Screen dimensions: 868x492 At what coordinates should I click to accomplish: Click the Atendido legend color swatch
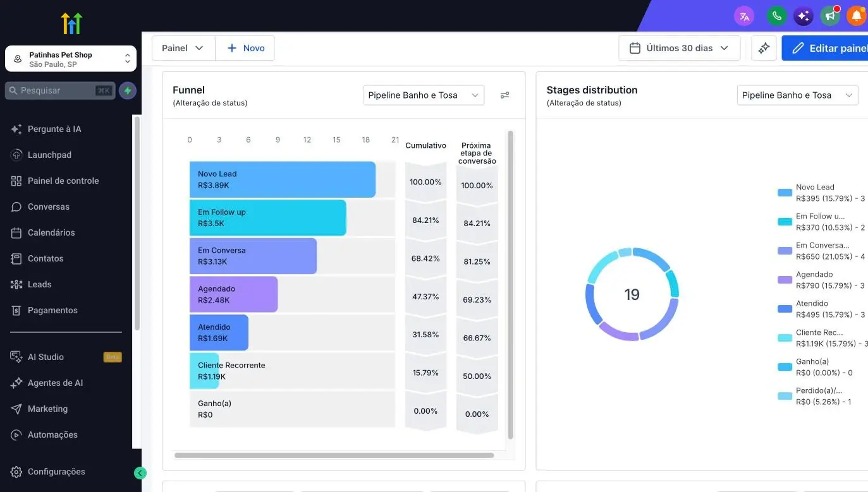[785, 309]
